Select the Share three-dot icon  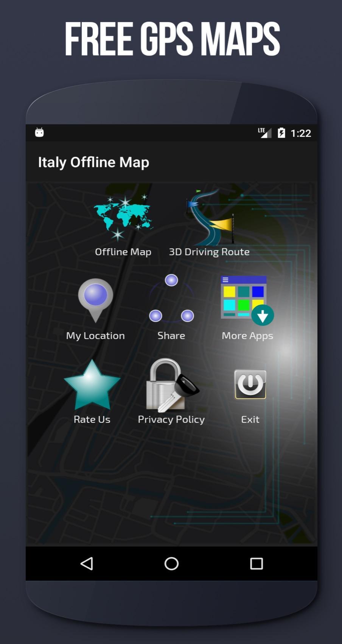[x=171, y=299]
